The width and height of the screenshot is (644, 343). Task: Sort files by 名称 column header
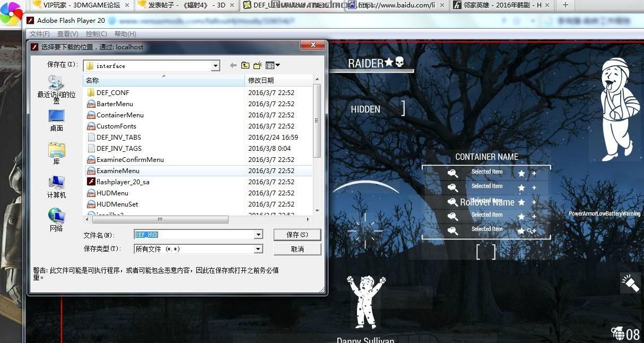coord(164,80)
